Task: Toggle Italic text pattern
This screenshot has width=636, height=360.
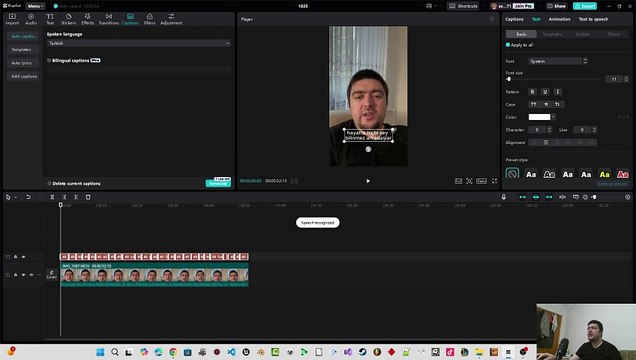Action: (x=558, y=92)
